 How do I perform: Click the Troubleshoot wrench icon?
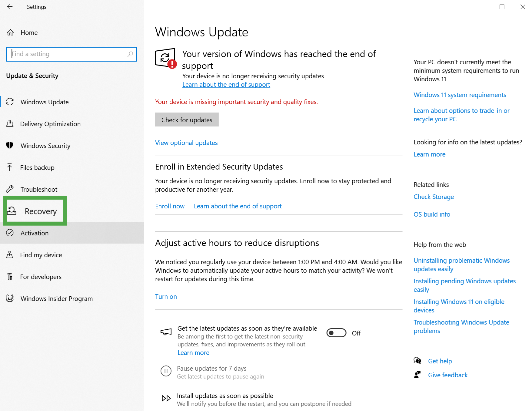tap(10, 189)
